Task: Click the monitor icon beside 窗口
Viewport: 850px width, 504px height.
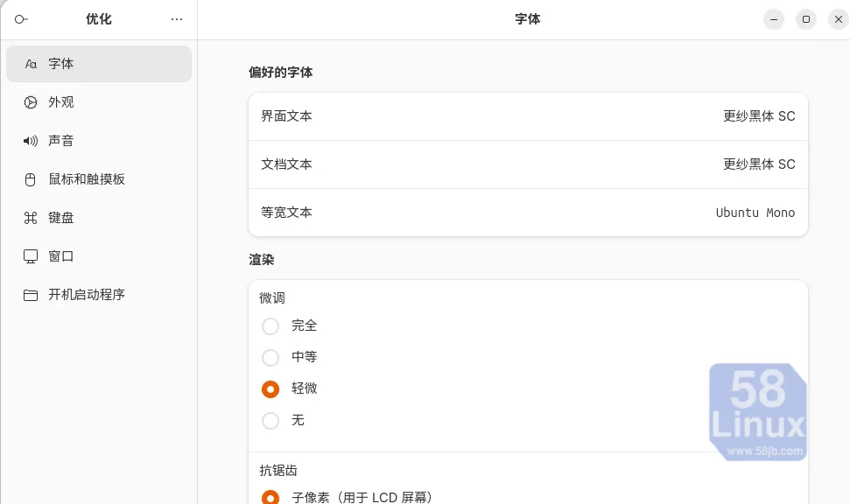Action: (x=31, y=256)
